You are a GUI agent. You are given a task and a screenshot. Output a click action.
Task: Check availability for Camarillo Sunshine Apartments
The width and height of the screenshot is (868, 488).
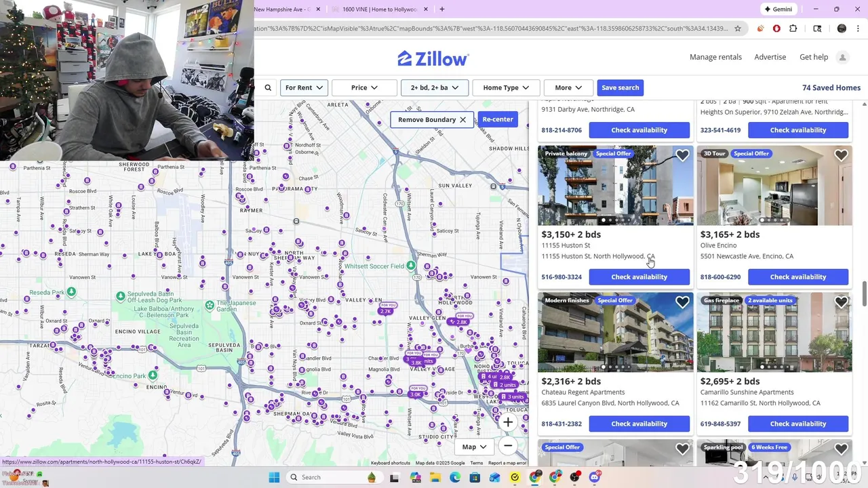pos(798,424)
